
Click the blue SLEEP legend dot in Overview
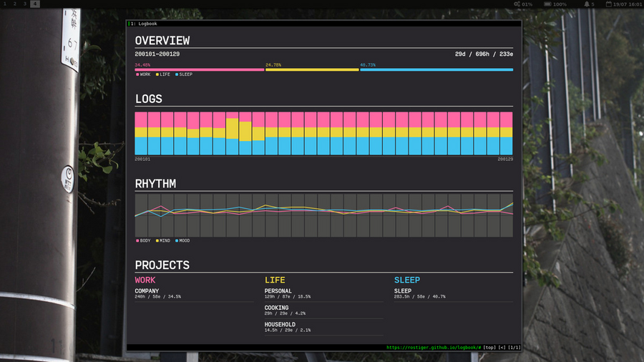pyautogui.click(x=176, y=74)
